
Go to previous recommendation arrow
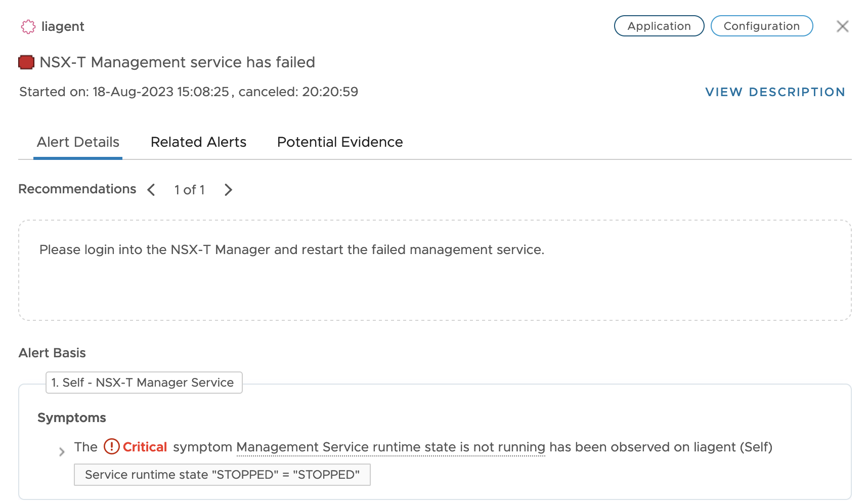[151, 190]
